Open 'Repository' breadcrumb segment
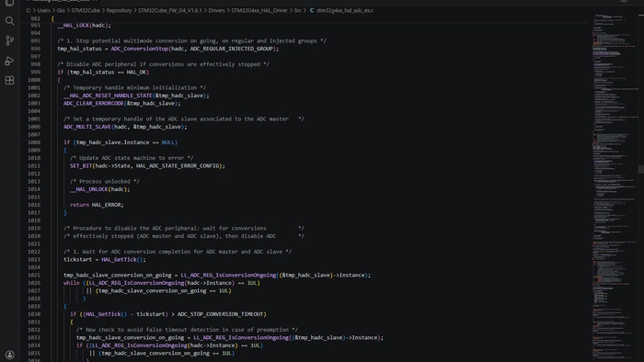644x362 pixels. 119,11
